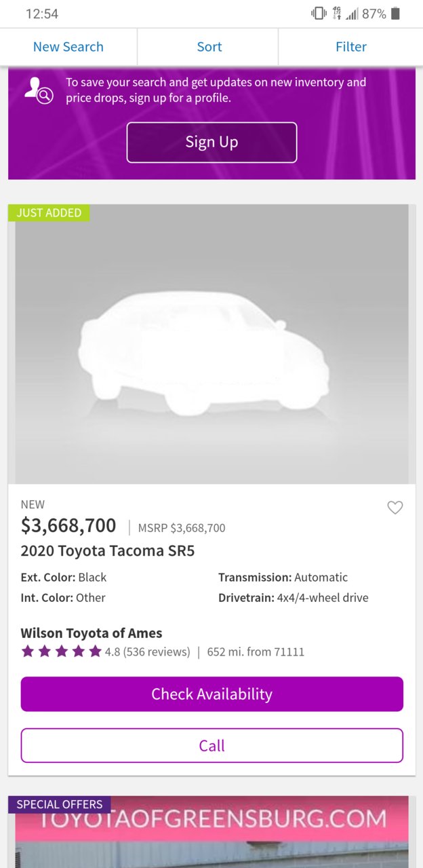The height and width of the screenshot is (868, 423).
Task: Click the placeholder vehicle photo
Action: click(211, 344)
